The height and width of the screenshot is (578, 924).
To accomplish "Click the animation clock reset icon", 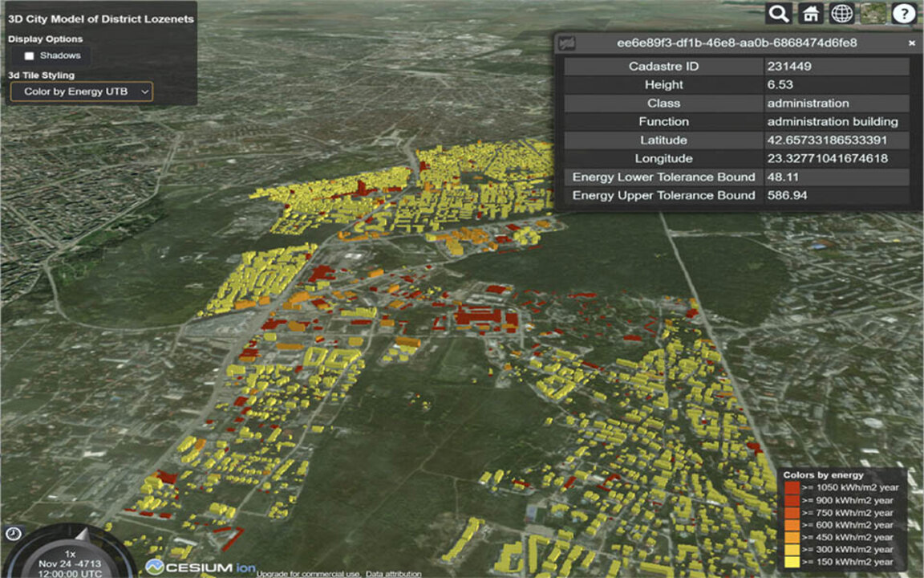I will tap(13, 534).
